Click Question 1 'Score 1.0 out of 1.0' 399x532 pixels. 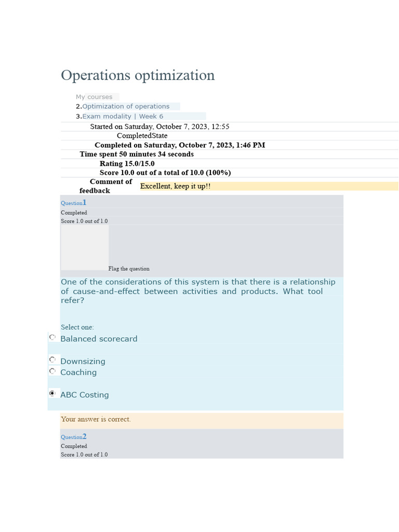(84, 221)
